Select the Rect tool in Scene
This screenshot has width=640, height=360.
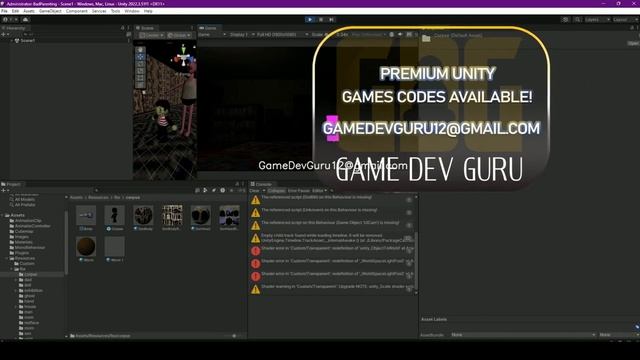click(x=140, y=78)
